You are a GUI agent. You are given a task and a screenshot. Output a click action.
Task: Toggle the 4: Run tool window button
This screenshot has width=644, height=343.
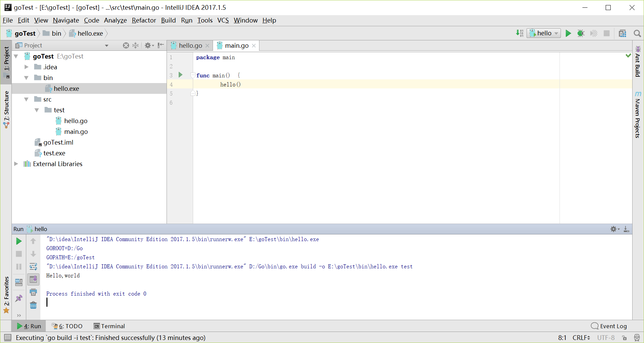[x=29, y=326]
